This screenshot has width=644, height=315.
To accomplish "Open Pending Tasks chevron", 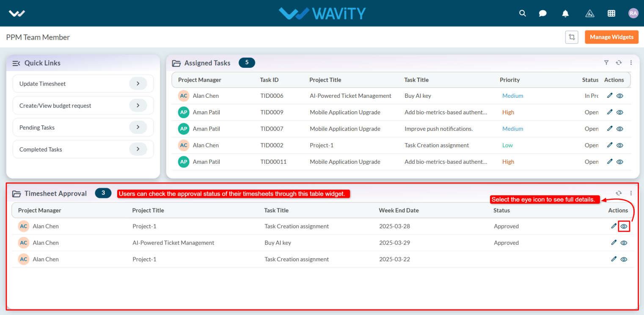I will coord(138,127).
